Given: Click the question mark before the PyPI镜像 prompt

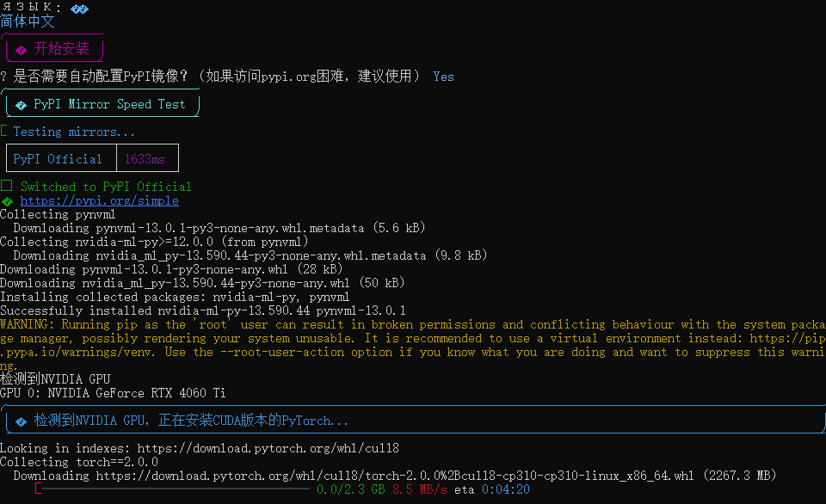Looking at the screenshot, I should [x=4, y=77].
